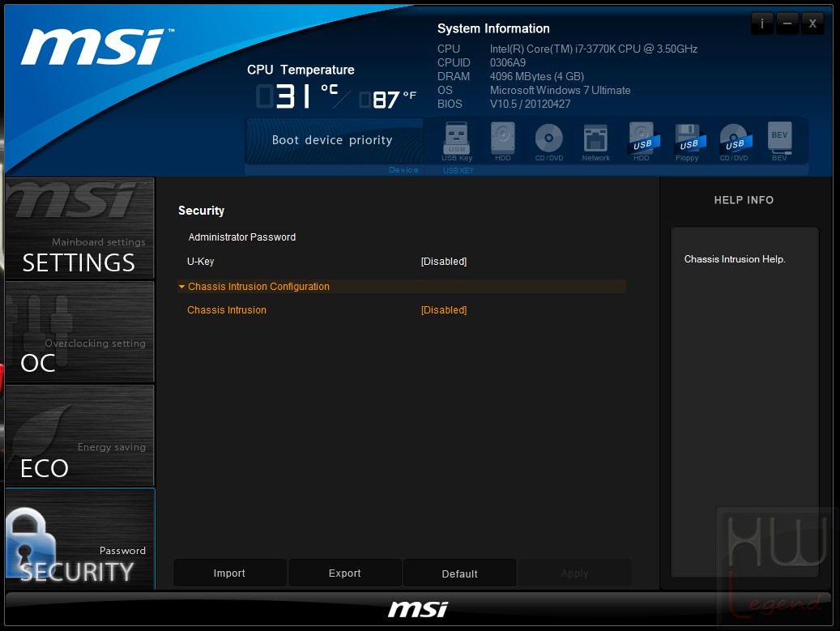Click Administrator Password entry
Image resolution: width=840 pixels, height=631 pixels.
pos(241,237)
